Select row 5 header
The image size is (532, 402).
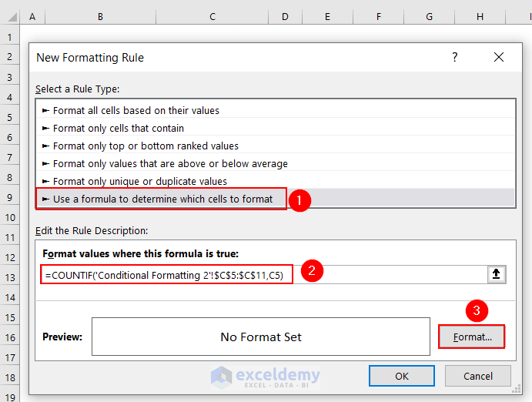click(11, 117)
